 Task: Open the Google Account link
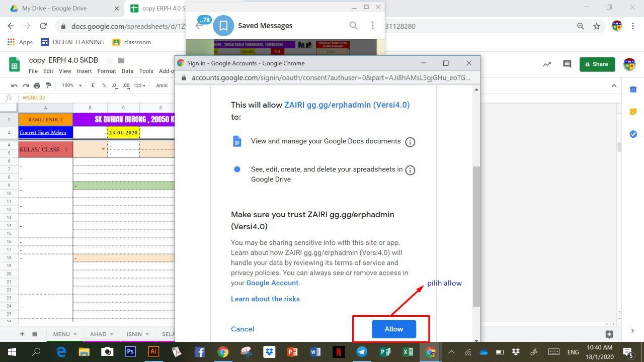point(272,283)
